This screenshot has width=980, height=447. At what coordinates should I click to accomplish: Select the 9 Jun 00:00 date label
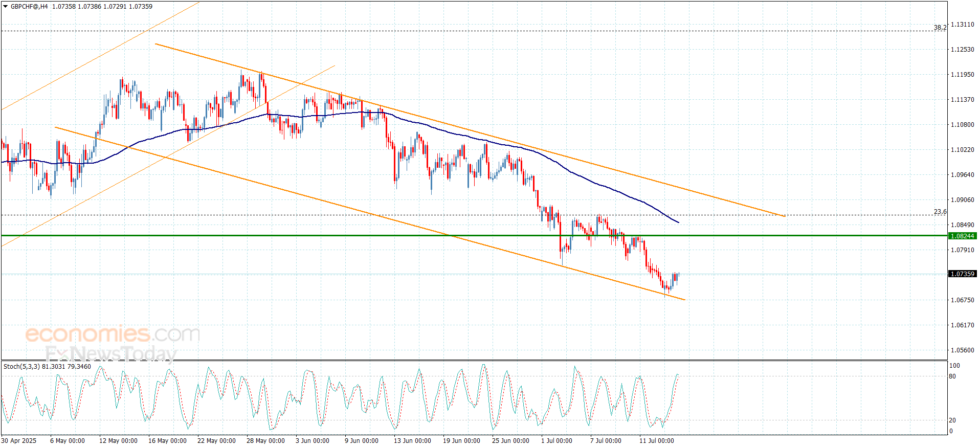[x=362, y=440]
